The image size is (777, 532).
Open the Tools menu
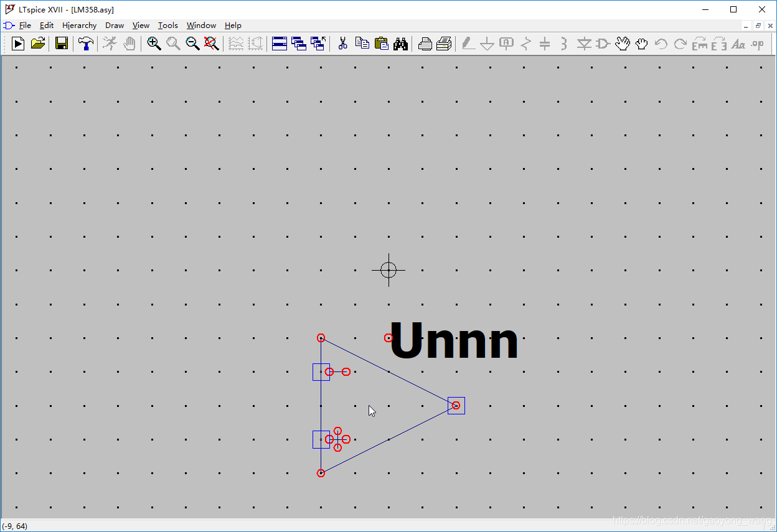[167, 26]
